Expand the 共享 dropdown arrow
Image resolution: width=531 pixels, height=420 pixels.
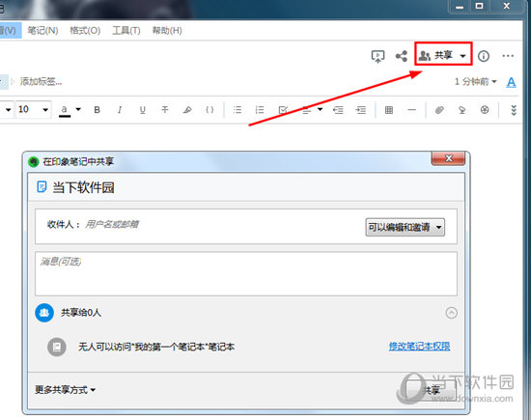click(462, 56)
